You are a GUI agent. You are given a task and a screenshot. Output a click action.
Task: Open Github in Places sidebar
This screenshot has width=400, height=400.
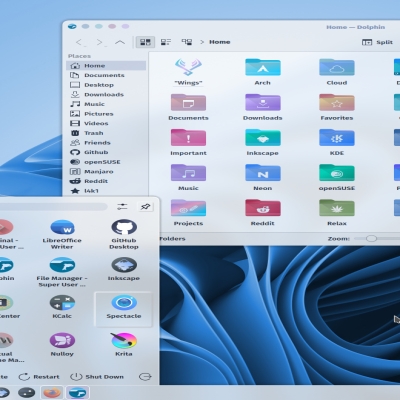(x=106, y=152)
